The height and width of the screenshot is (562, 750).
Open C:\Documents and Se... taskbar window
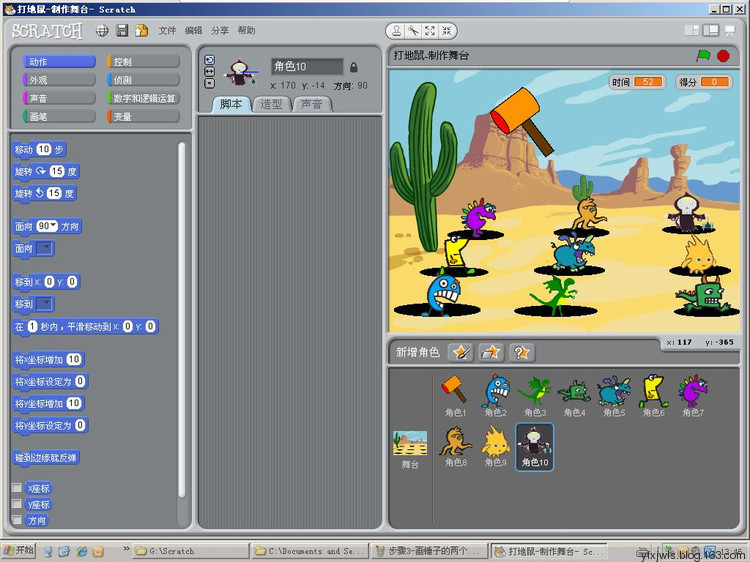tap(310, 551)
